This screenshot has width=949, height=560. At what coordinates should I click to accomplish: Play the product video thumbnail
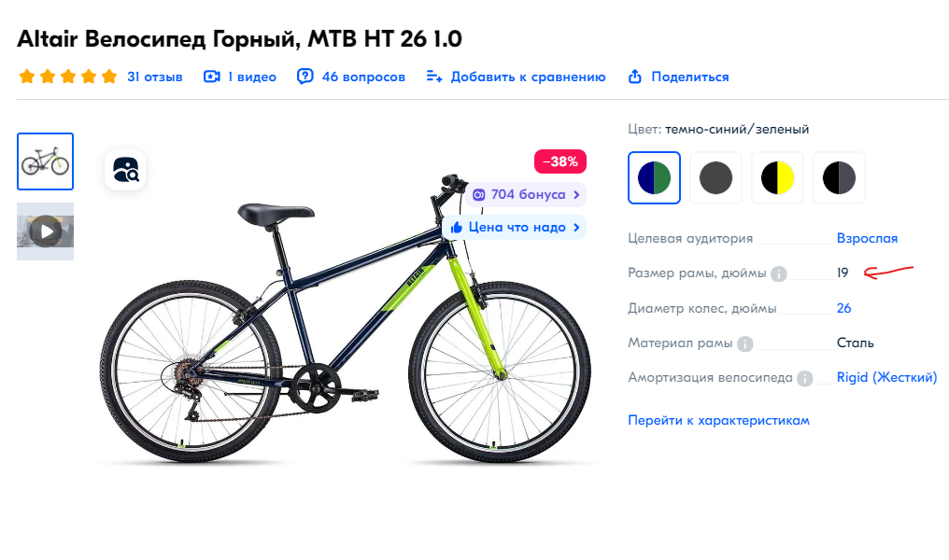46,231
